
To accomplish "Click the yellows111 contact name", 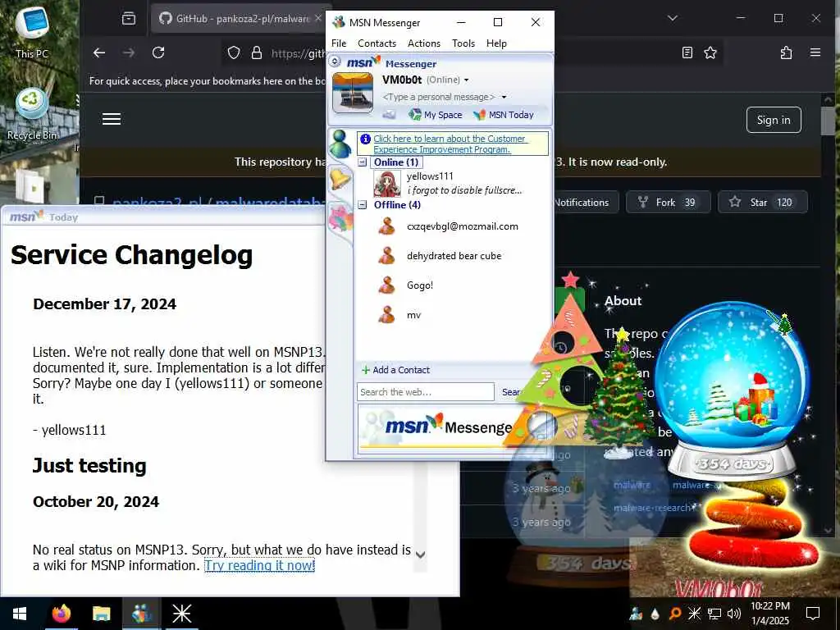I will tap(430, 176).
